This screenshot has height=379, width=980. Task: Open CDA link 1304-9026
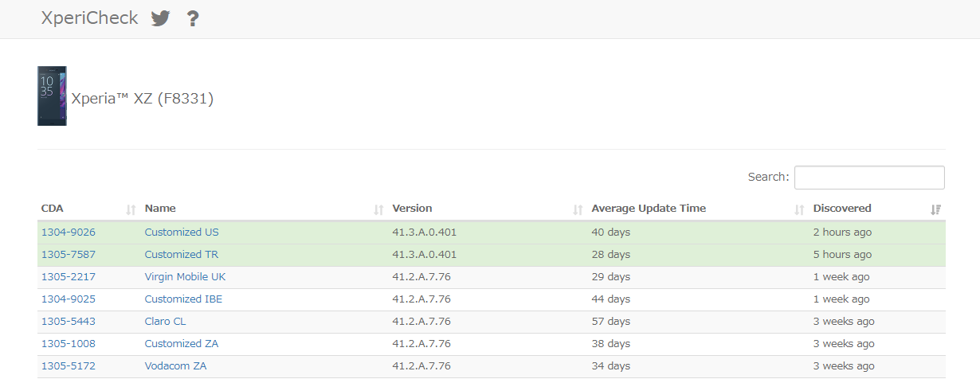coord(69,232)
